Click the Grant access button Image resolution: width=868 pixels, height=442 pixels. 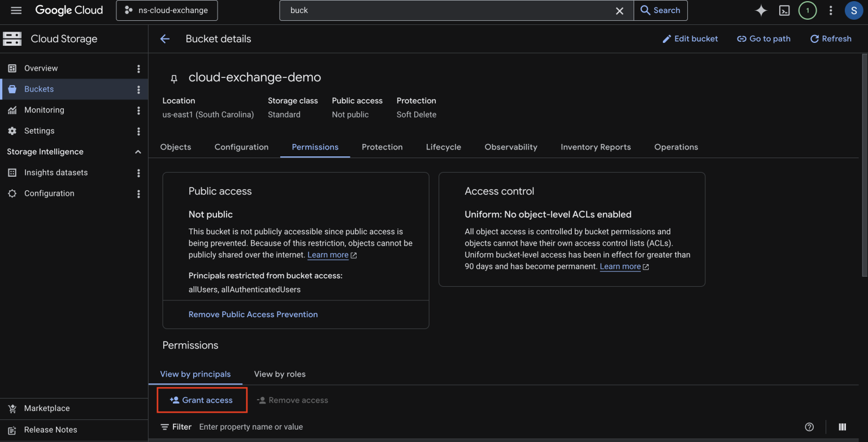[202, 400]
